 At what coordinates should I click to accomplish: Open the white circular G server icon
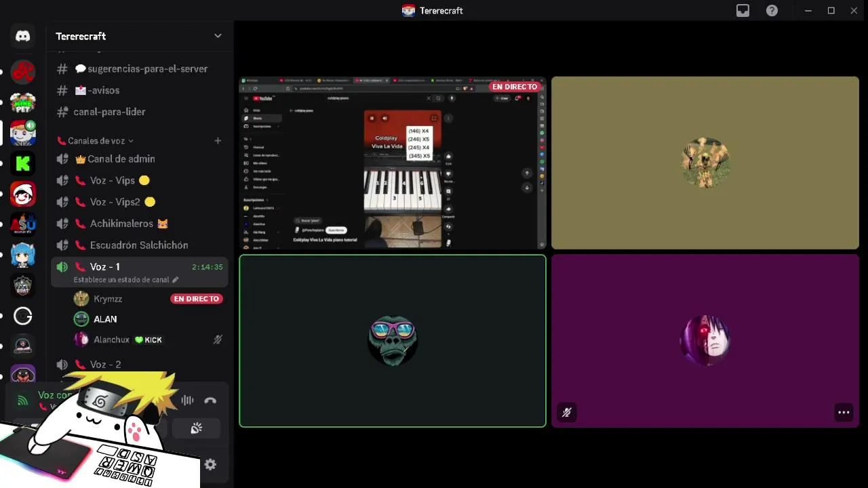[x=23, y=316]
